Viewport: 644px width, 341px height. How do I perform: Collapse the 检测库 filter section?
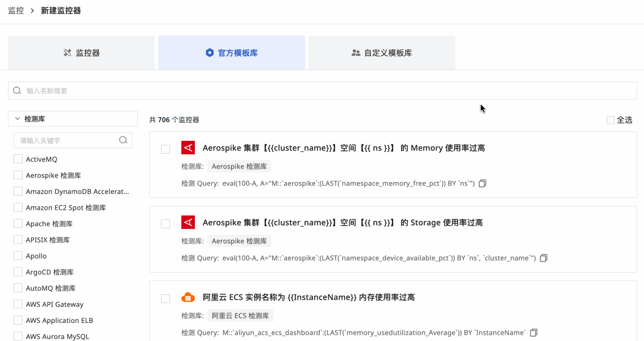point(18,119)
